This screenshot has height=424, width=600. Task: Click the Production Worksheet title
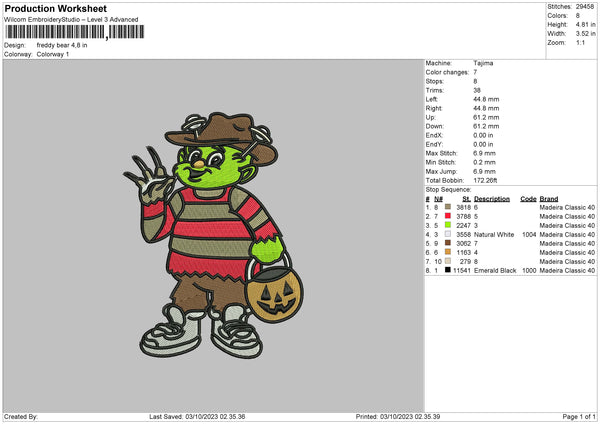pos(55,9)
